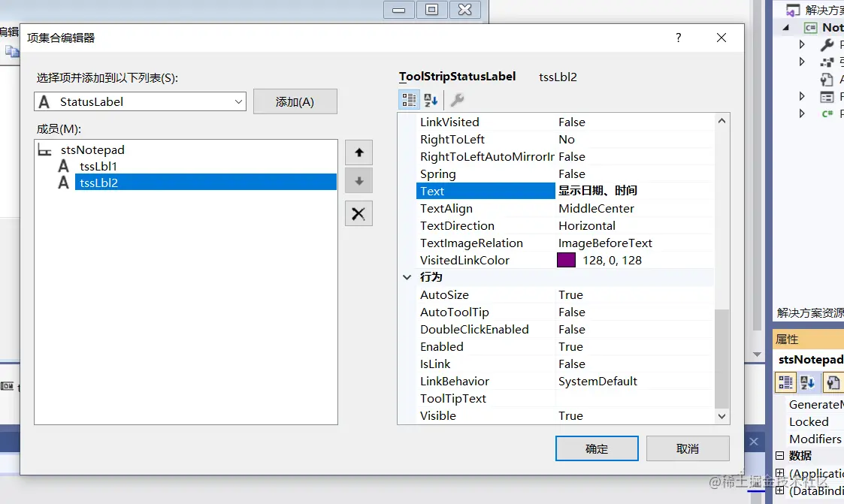
Task: Click the property grid scroll-down arrow
Action: [x=721, y=416]
